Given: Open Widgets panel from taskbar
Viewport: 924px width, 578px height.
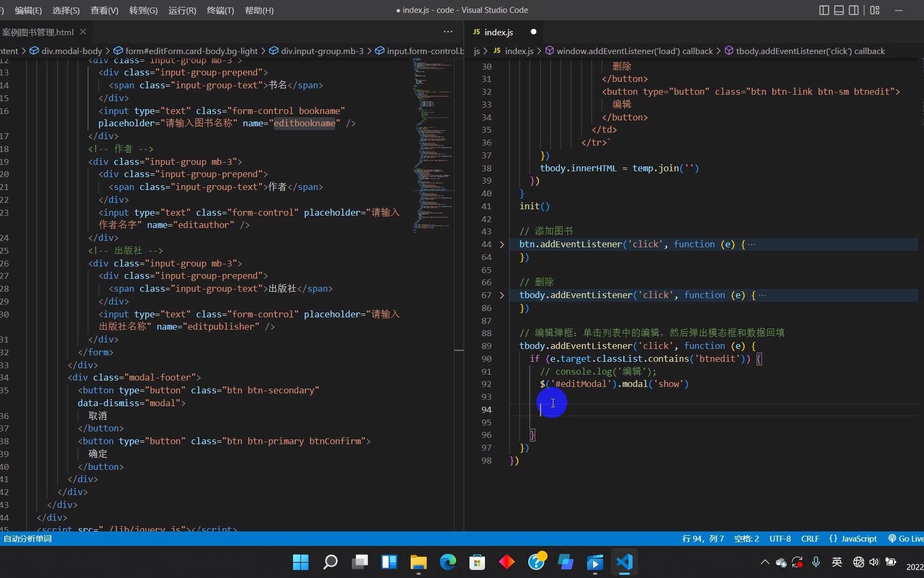Looking at the screenshot, I should pos(389,562).
